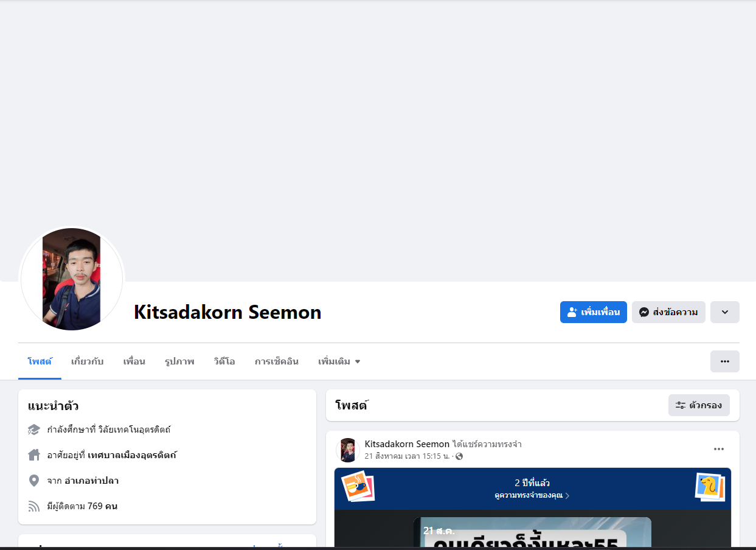Open the Friends tab (เพื่อน)
This screenshot has height=550, width=756.
pos(134,361)
